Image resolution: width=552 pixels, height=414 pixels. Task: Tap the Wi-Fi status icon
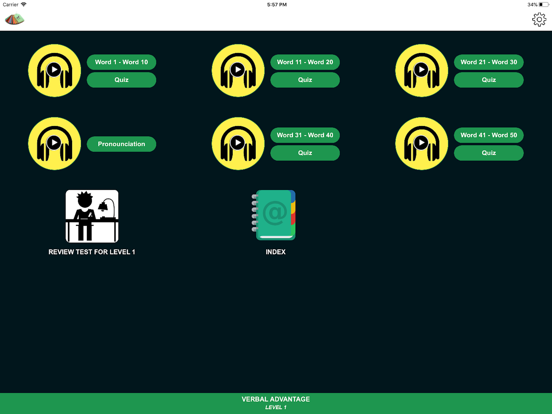pyautogui.click(x=24, y=5)
